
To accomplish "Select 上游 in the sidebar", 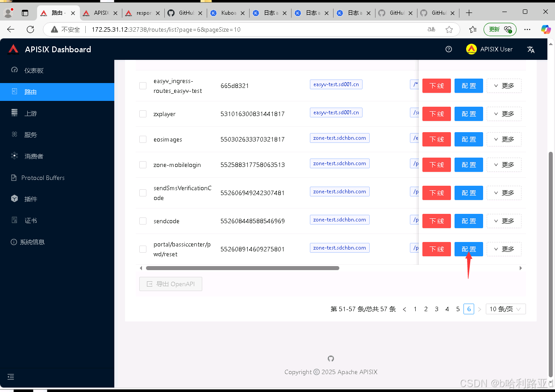I will 57,113.
